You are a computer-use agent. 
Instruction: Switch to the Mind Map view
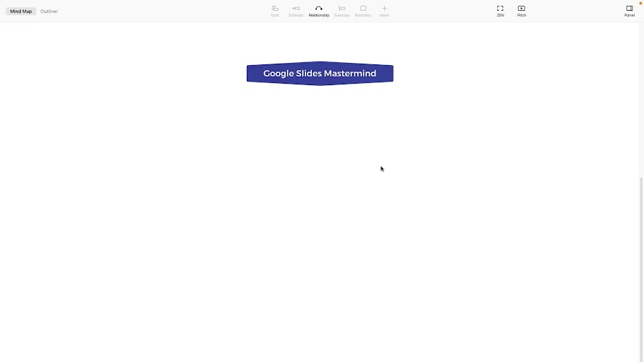coord(21,11)
